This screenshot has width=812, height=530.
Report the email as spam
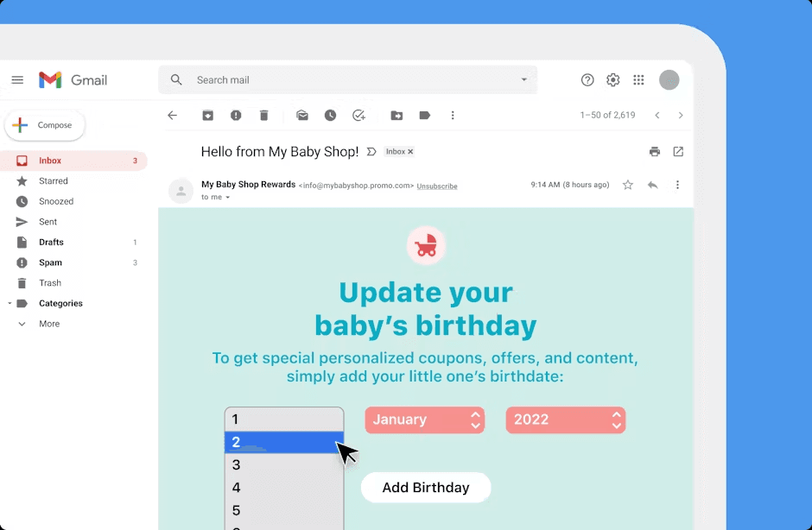tap(235, 115)
